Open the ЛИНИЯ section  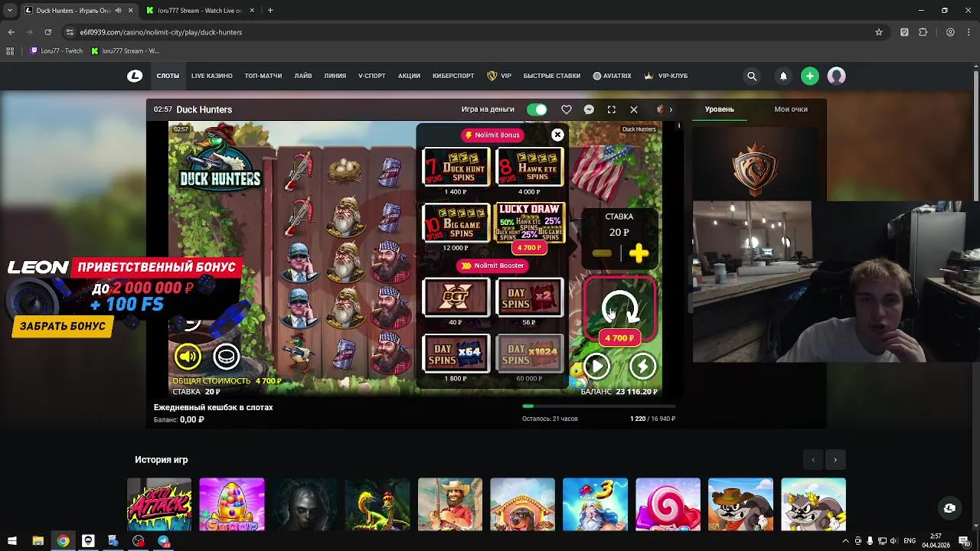pyautogui.click(x=335, y=76)
